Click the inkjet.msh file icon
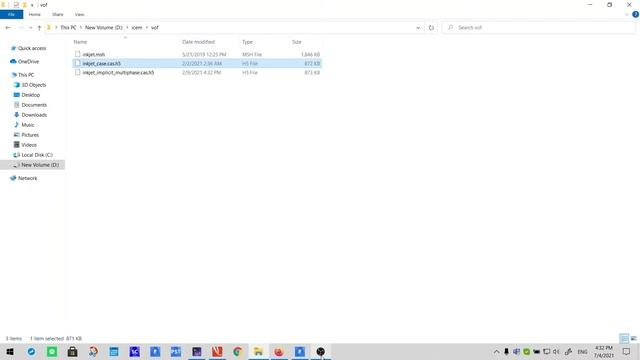640x360 pixels. (x=78, y=54)
